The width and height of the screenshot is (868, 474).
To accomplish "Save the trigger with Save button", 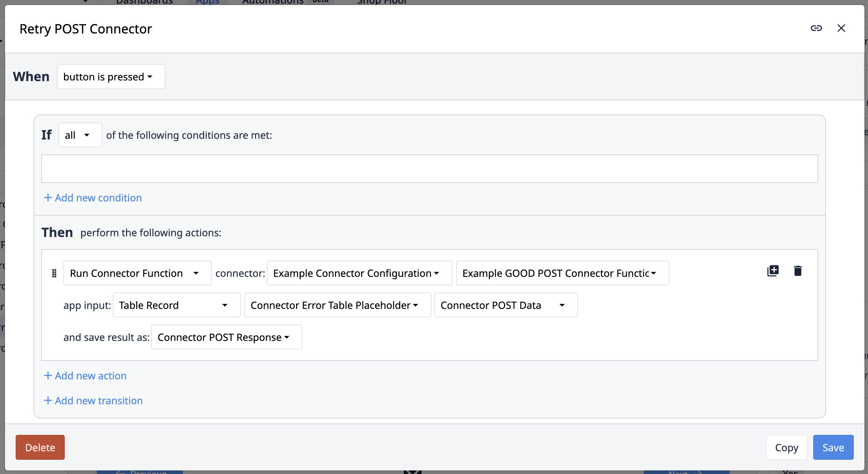I will coord(833,447).
